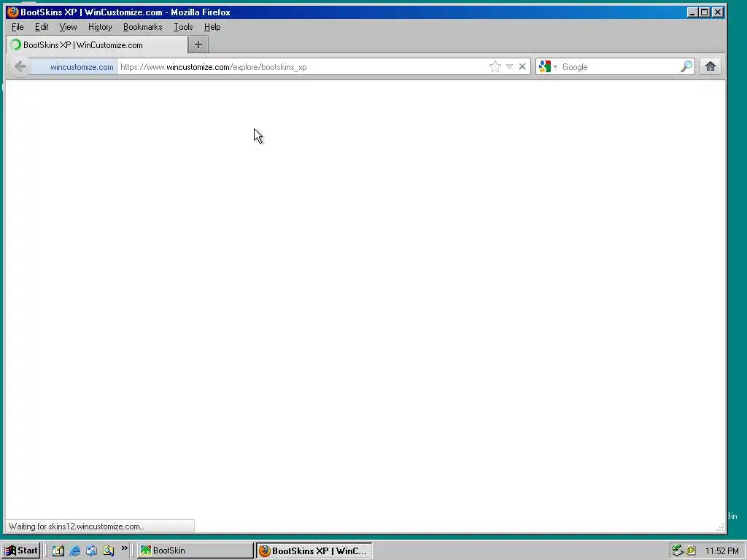Viewport: 747px width, 560px height.
Task: Click the 11:52 PM clock
Action: pos(721,551)
